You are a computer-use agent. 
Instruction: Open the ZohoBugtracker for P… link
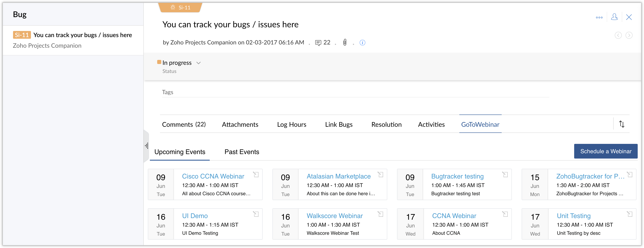click(590, 176)
